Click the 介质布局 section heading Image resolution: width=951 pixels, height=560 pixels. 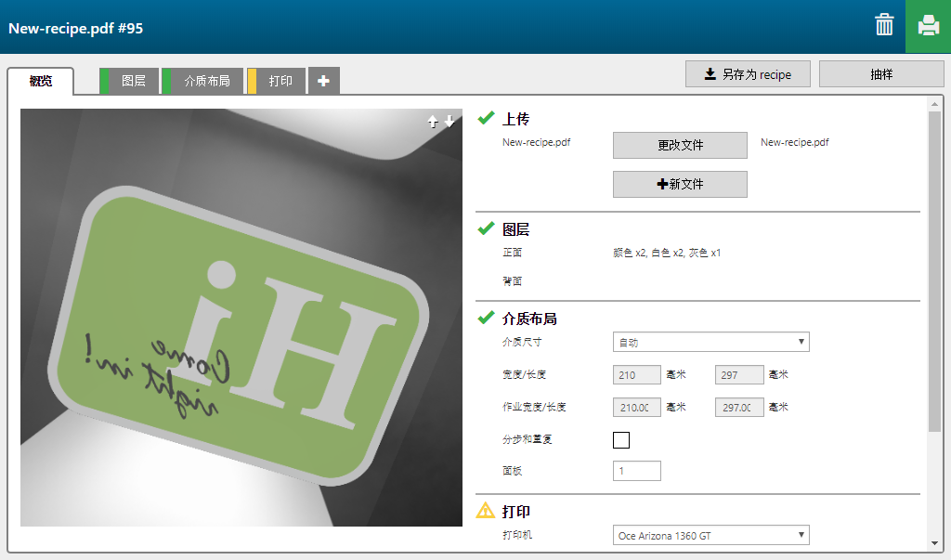pos(529,319)
